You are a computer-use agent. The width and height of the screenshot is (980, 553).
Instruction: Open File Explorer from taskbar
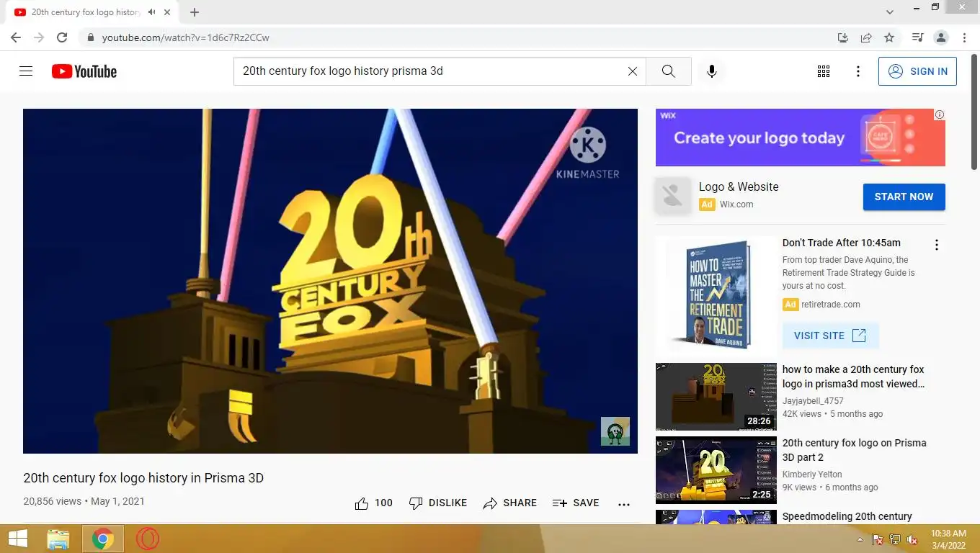tap(58, 539)
